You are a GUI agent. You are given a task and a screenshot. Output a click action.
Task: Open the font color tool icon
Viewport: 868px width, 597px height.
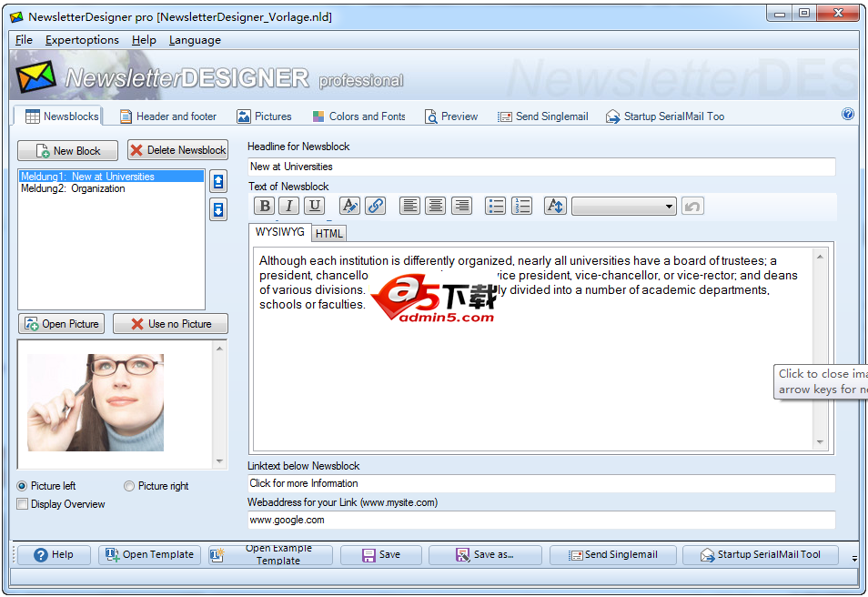[349, 206]
